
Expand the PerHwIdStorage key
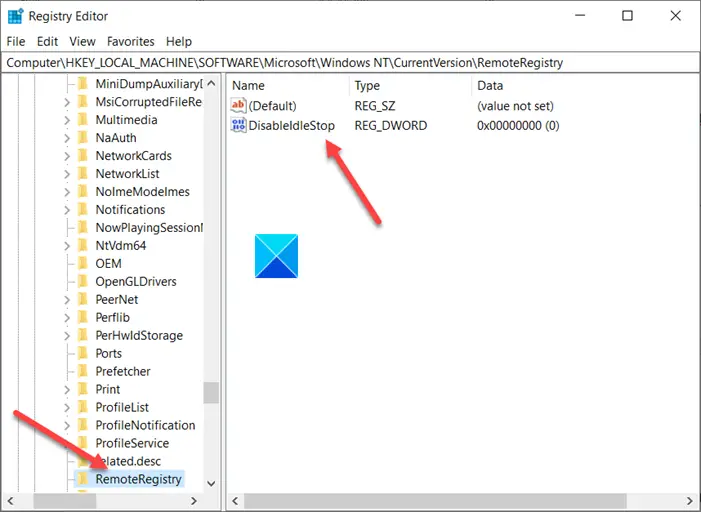point(67,335)
